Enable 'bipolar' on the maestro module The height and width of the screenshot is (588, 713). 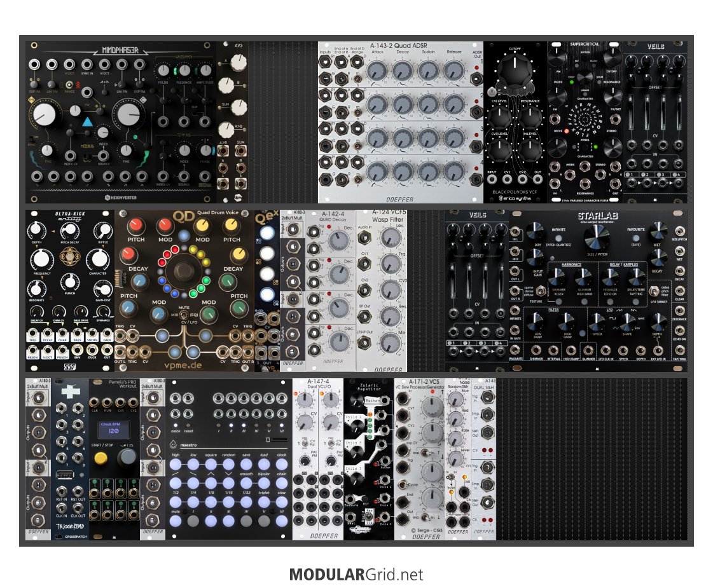[x=264, y=483]
